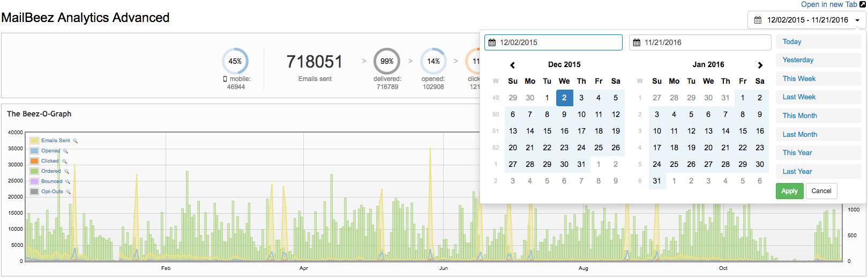Screen dimensions: 868x278
Task: Pick January 31 in the Jan 2016 calendar
Action: 657,181
